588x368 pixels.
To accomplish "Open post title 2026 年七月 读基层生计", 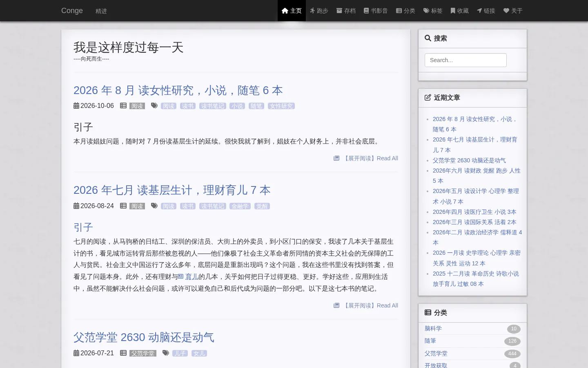I will (172, 190).
